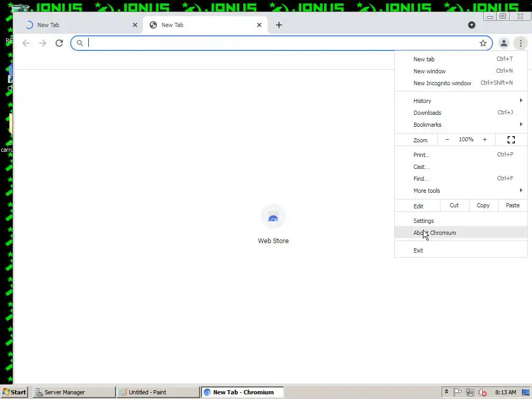Viewport: 532px width, 399px height.
Task: Open Downloads from the menu
Action: point(461,113)
